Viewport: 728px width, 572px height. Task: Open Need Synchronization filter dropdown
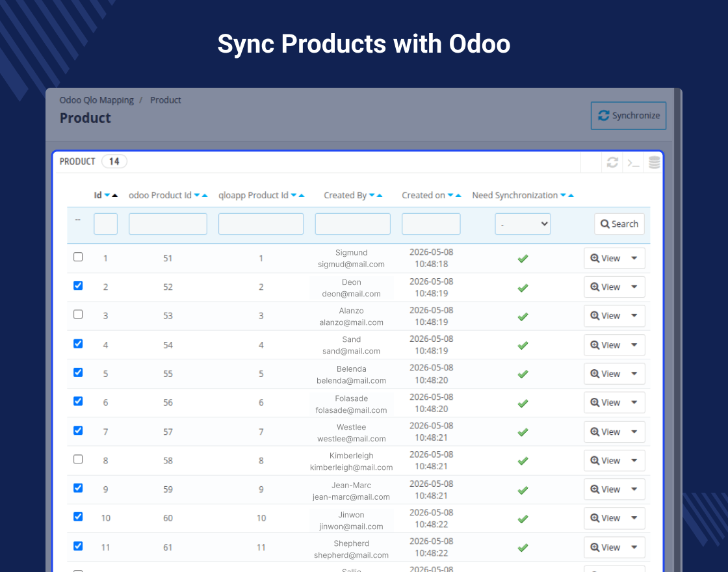[523, 224]
